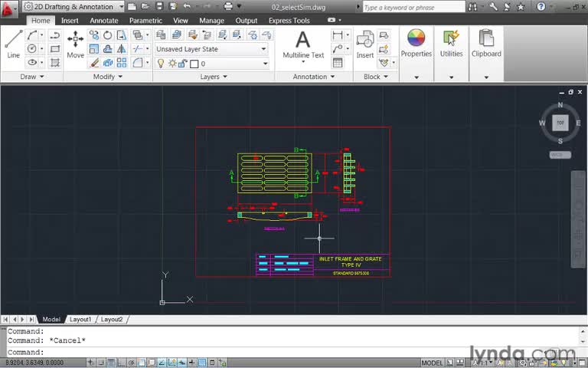
Task: Select the Line drawing tool
Action: [13, 44]
